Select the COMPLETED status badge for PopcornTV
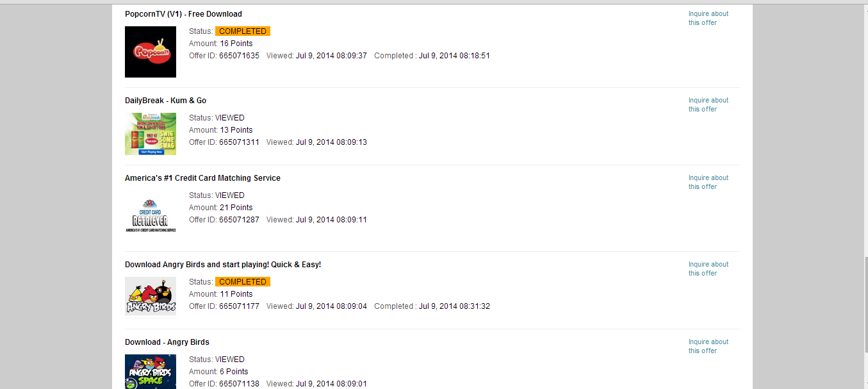This screenshot has height=389, width=868. click(243, 31)
